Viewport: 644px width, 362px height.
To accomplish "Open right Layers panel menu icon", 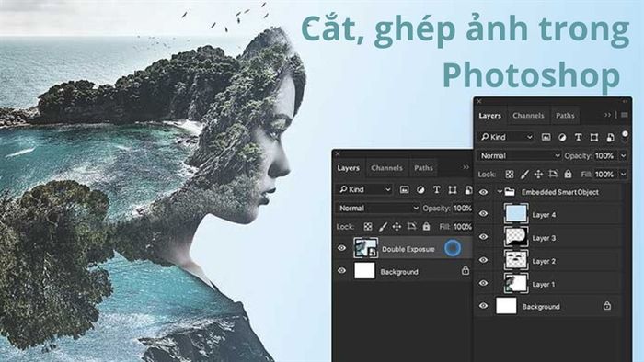I will (625, 115).
